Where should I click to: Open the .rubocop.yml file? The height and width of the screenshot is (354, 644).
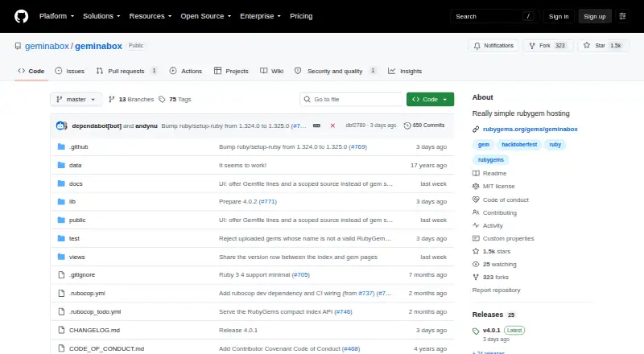click(x=87, y=293)
